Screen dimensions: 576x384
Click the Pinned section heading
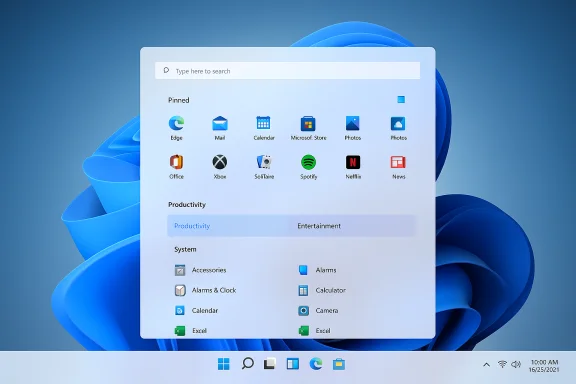[179, 100]
